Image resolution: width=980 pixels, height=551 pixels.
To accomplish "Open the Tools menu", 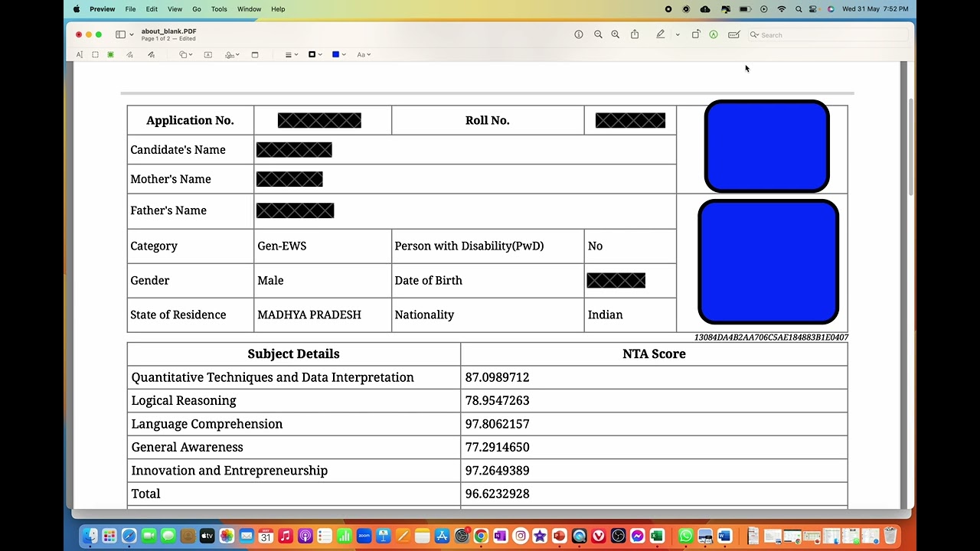I will pyautogui.click(x=219, y=9).
